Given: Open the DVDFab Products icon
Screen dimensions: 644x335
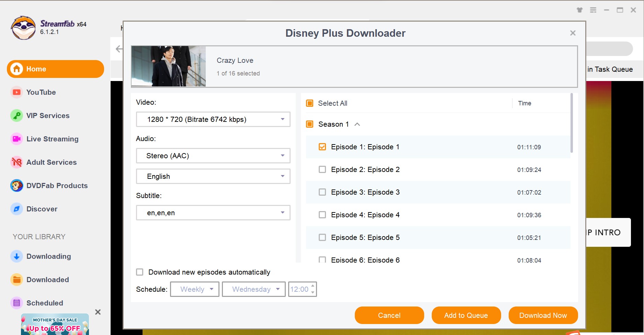Looking at the screenshot, I should point(16,186).
